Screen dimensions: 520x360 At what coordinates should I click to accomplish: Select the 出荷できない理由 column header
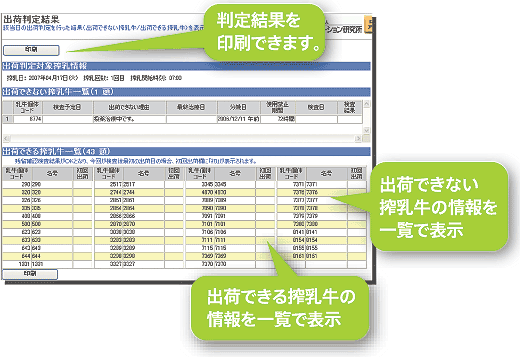129,107
